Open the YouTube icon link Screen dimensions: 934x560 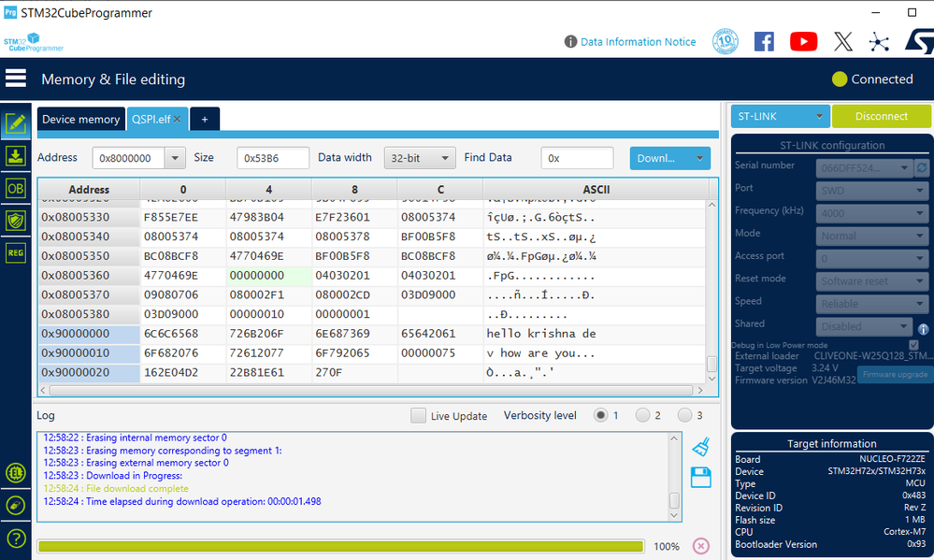coord(803,41)
